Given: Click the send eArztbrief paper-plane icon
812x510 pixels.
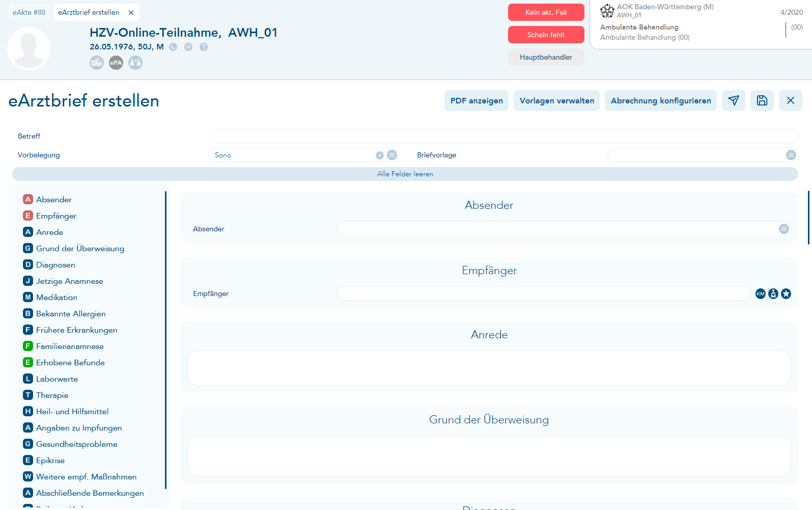Looking at the screenshot, I should point(734,100).
